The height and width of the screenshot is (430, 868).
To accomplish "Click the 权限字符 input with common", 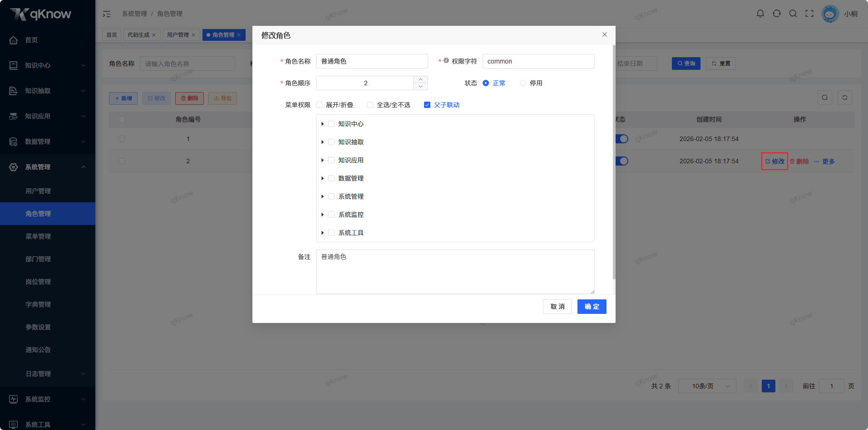I will (x=538, y=61).
